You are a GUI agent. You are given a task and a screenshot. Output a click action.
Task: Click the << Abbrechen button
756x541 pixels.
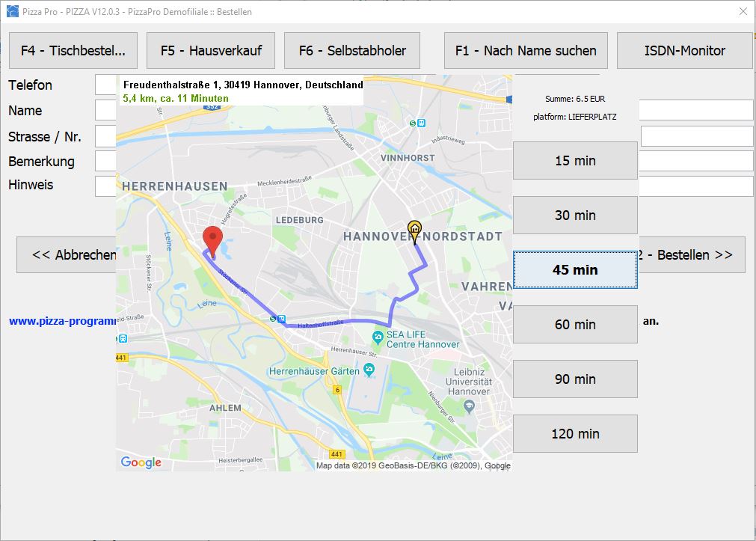point(67,255)
